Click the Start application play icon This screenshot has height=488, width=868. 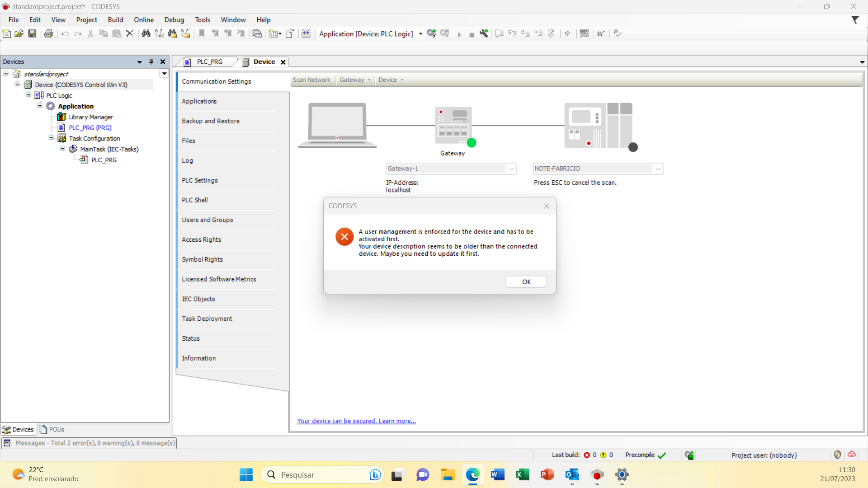point(459,34)
